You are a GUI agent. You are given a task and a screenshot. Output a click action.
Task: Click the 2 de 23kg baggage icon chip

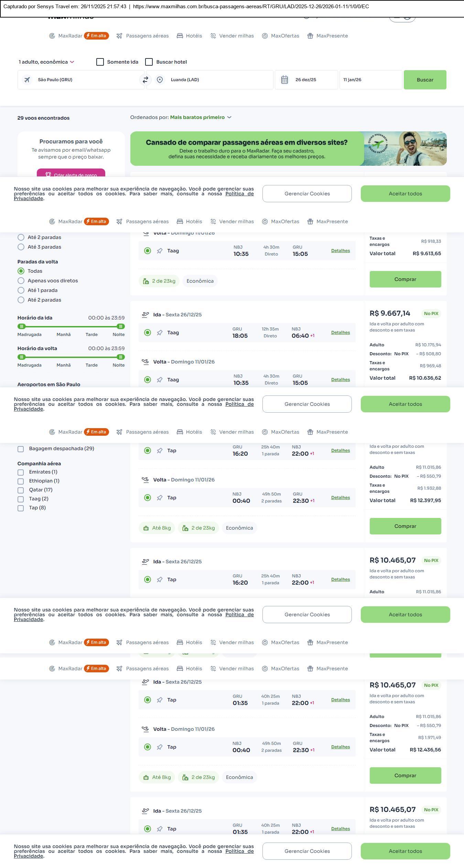pyautogui.click(x=159, y=281)
